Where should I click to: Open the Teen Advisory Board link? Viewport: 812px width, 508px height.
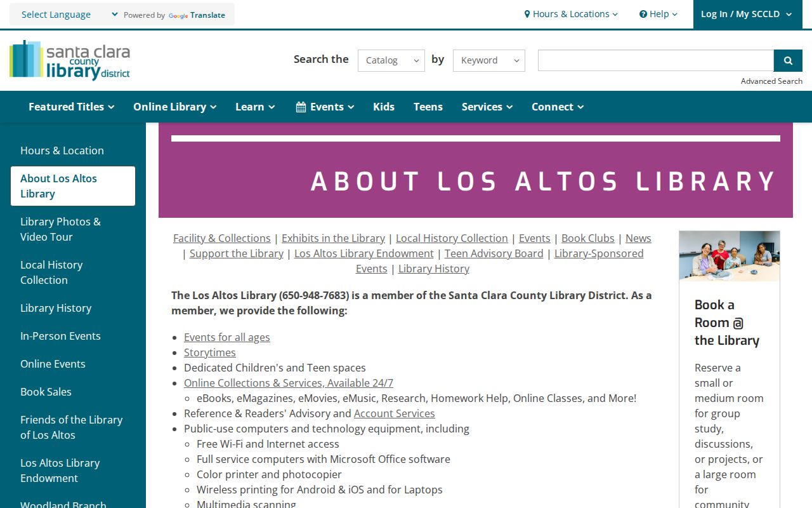point(494,253)
